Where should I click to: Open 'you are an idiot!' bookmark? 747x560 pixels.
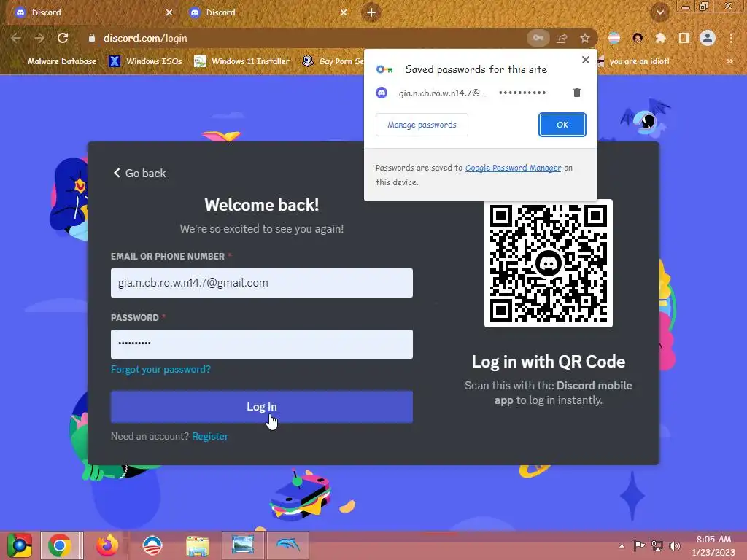coord(634,61)
